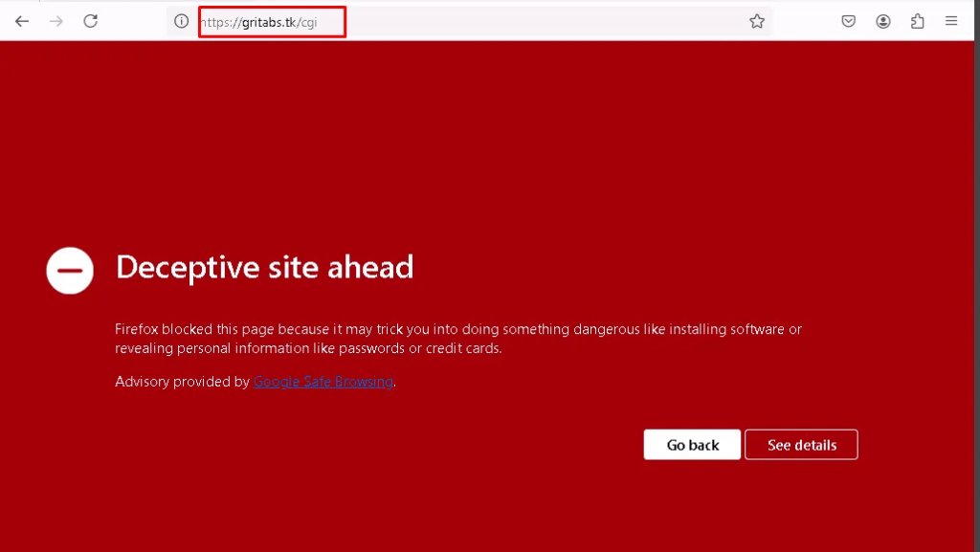
Task: Open site information icon in address bar
Action: (x=181, y=21)
